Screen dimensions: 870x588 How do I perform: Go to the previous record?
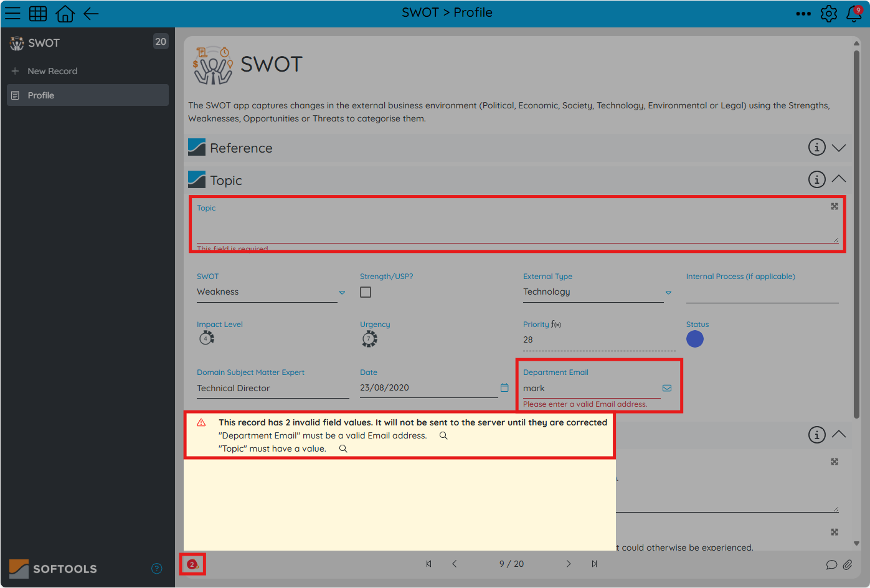point(455,564)
